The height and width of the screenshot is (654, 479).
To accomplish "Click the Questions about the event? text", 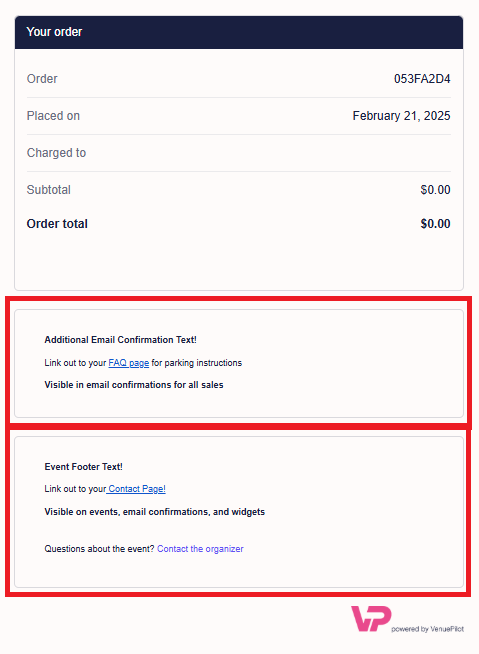I will [99, 549].
